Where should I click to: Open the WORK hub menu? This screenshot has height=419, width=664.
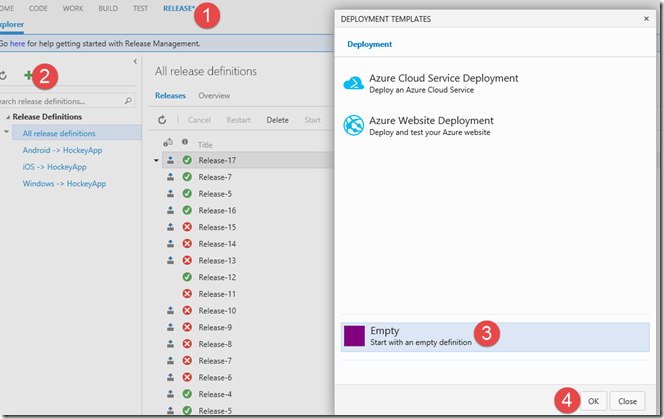73,8
